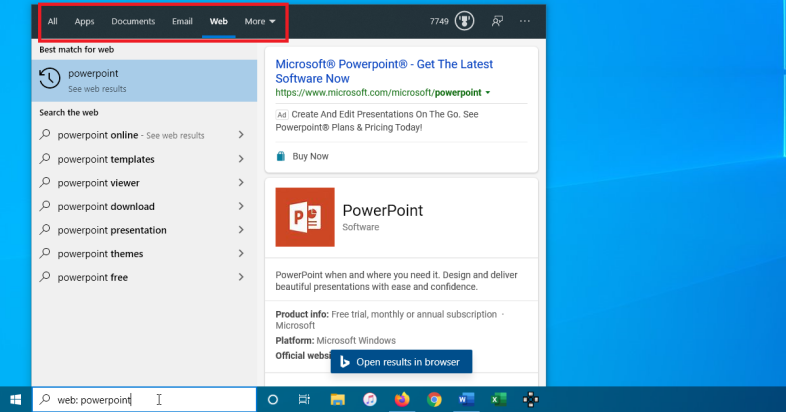Expand the powerpoint download suggestion arrow

click(241, 206)
